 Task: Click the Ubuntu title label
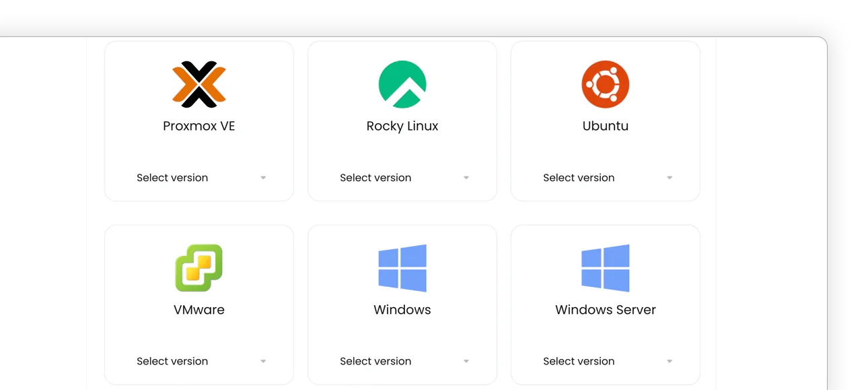[x=605, y=125]
